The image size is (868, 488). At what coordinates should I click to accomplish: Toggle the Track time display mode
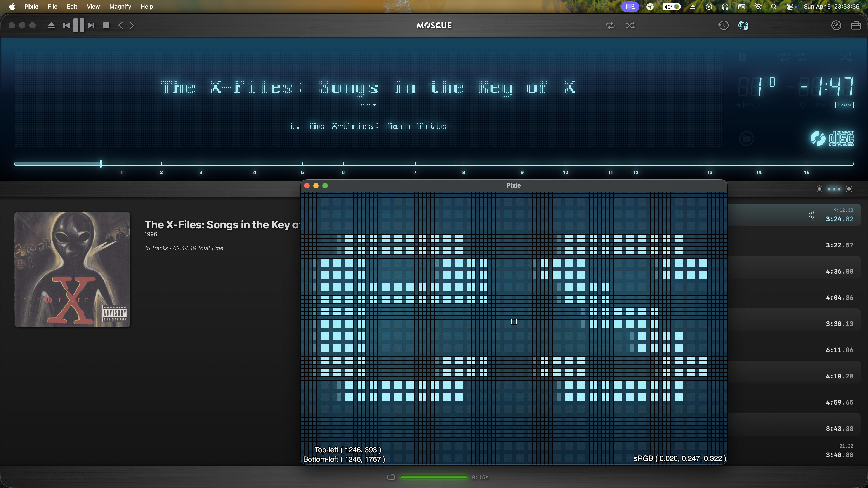coord(844,105)
